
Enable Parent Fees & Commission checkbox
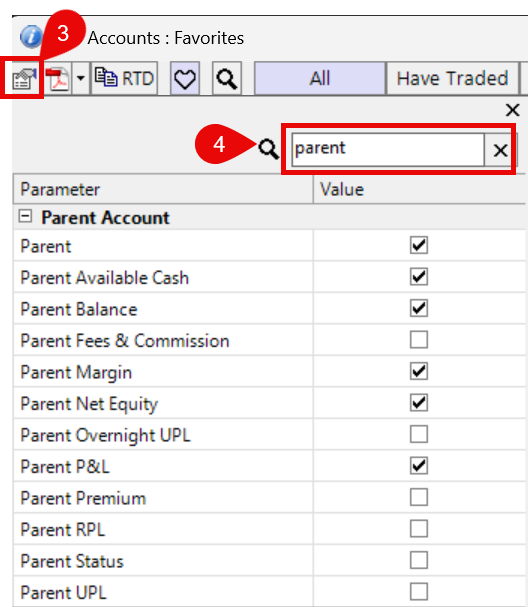coord(419,340)
